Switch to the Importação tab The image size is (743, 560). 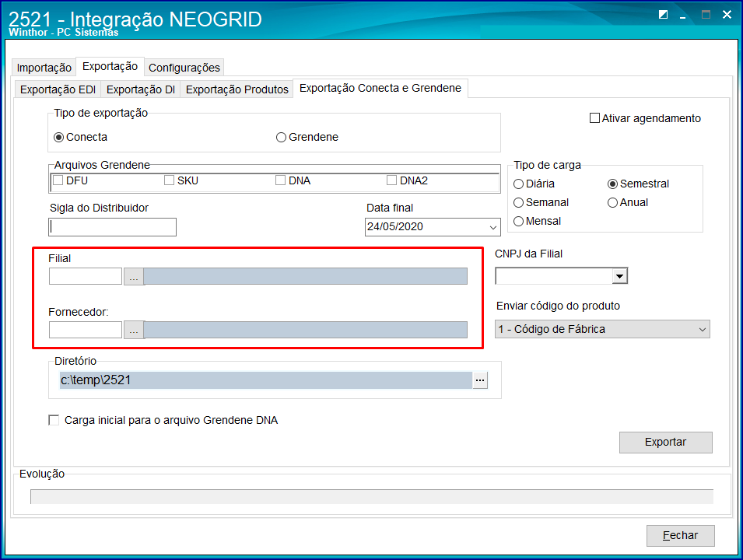click(x=44, y=68)
